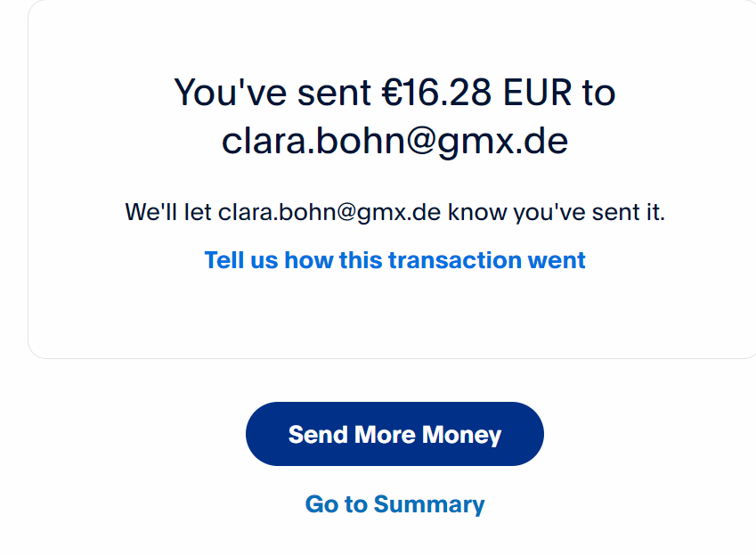Viewport: 756px width, 556px height.
Task: Give feedback on how this transaction went
Action: point(394,260)
